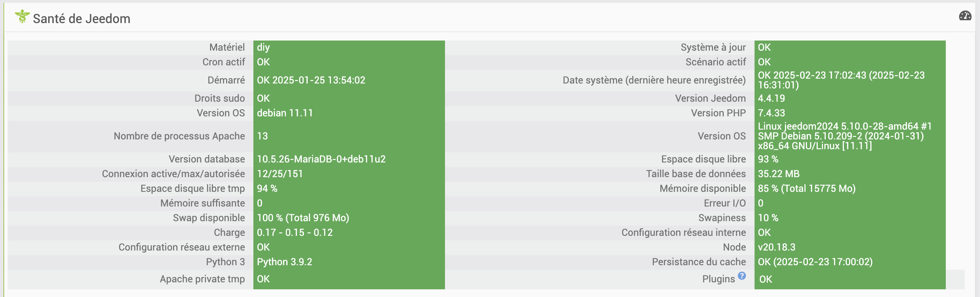Click the debian 11.11 value cell
The width and height of the screenshot is (980, 297).
click(284, 113)
